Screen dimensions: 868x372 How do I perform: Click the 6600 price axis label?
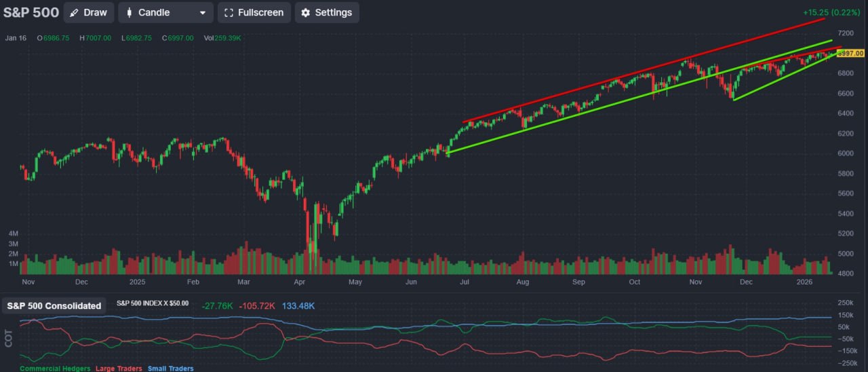pyautogui.click(x=846, y=93)
